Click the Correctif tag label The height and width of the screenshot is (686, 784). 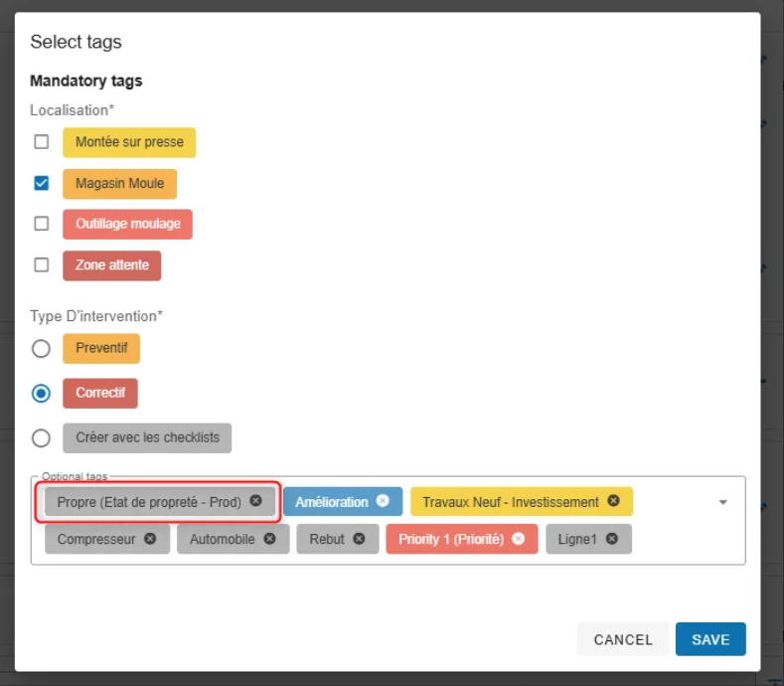click(x=100, y=394)
